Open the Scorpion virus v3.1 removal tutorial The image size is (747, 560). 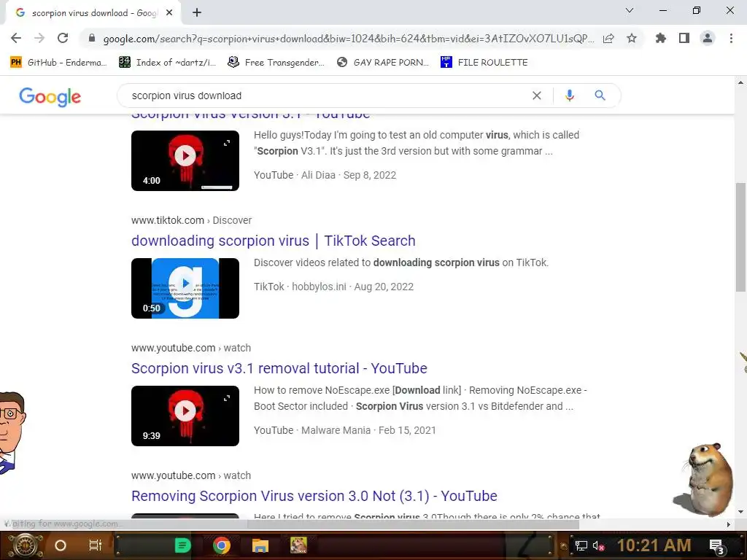click(x=279, y=368)
